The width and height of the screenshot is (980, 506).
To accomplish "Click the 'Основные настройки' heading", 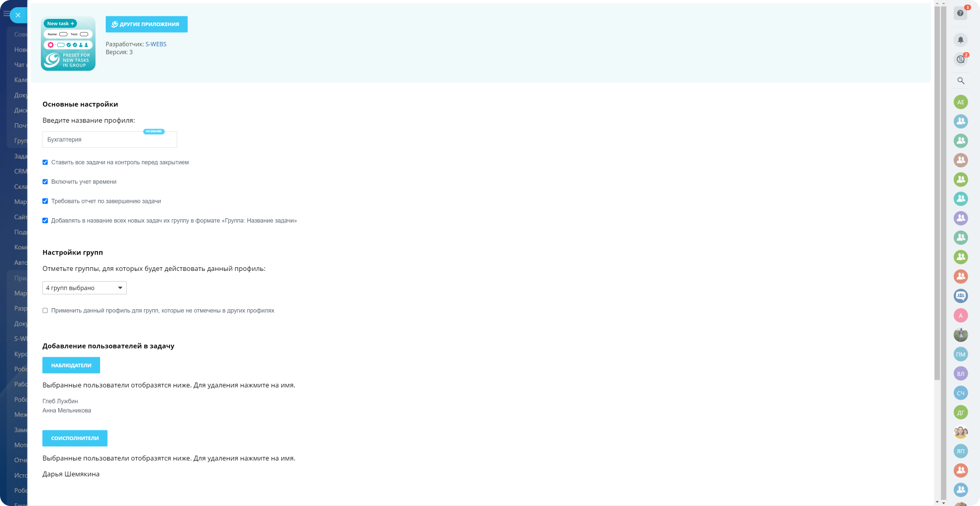I will 80,104.
